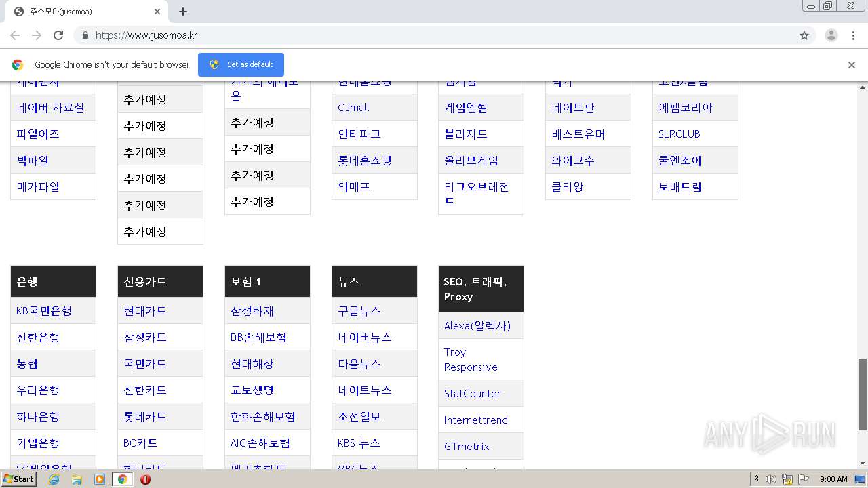The height and width of the screenshot is (488, 868).
Task: Open the 쿨엔조이 link
Action: [680, 161]
